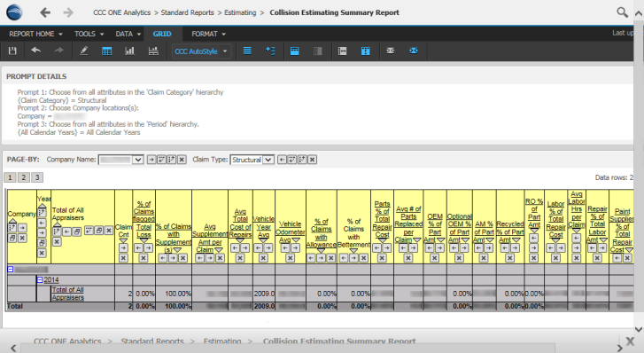Switch to grid view icon
This screenshot has height=353, width=644.
coord(107,51)
